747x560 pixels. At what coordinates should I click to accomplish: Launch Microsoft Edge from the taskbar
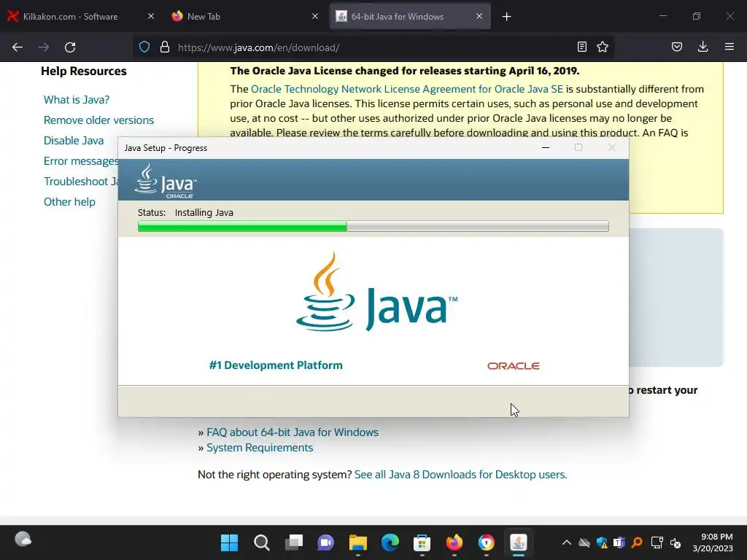tap(390, 542)
